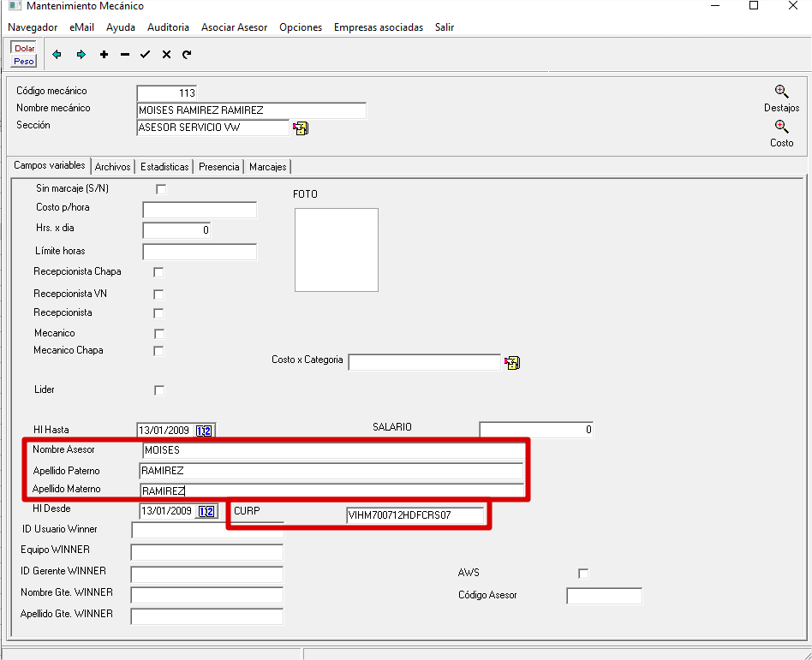Image resolution: width=812 pixels, height=660 pixels.
Task: Click the CURP field
Action: pos(415,515)
